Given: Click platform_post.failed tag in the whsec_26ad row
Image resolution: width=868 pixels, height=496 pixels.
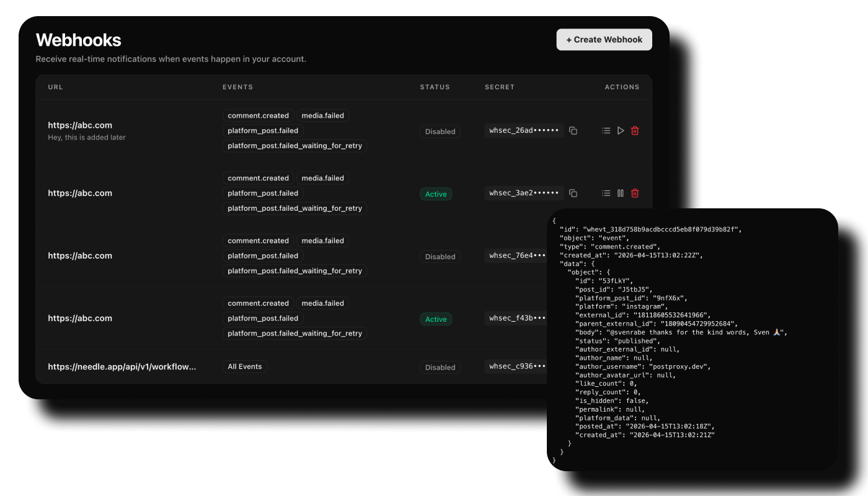Looking at the screenshot, I should tap(263, 131).
